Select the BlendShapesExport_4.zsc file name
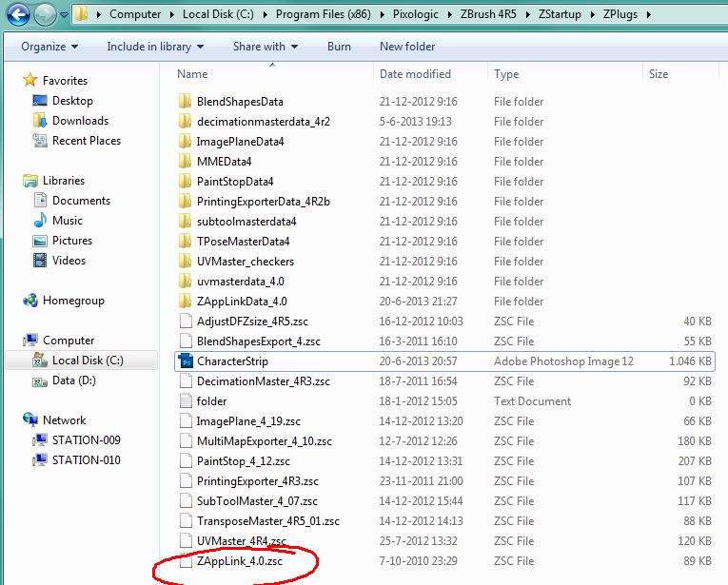 [x=259, y=341]
